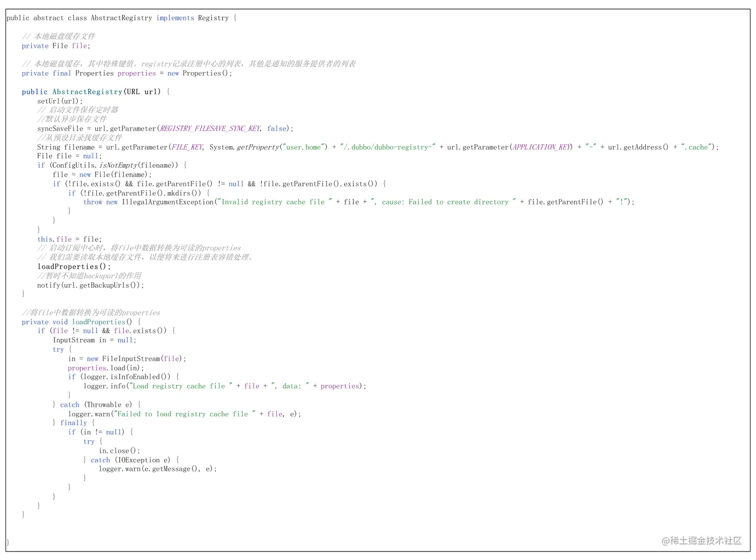Click the string "Invalid registry cache file "
Screen dimensions: 756x560
click(x=275, y=202)
